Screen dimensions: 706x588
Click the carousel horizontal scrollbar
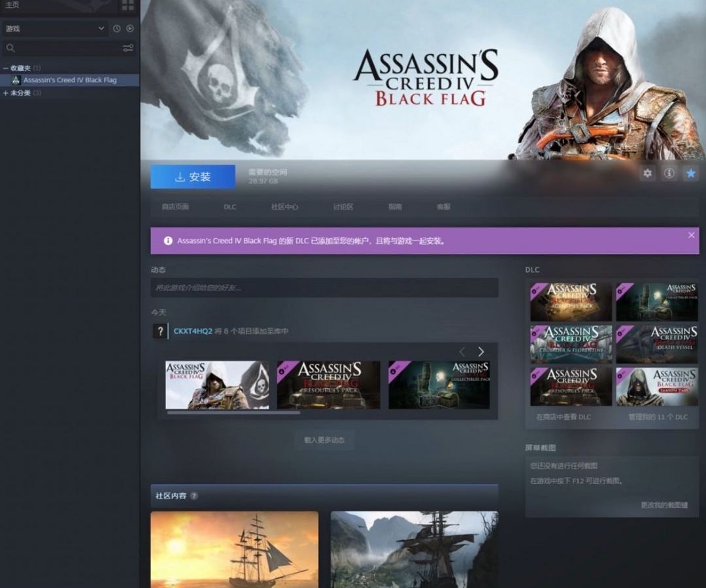tap(233, 412)
